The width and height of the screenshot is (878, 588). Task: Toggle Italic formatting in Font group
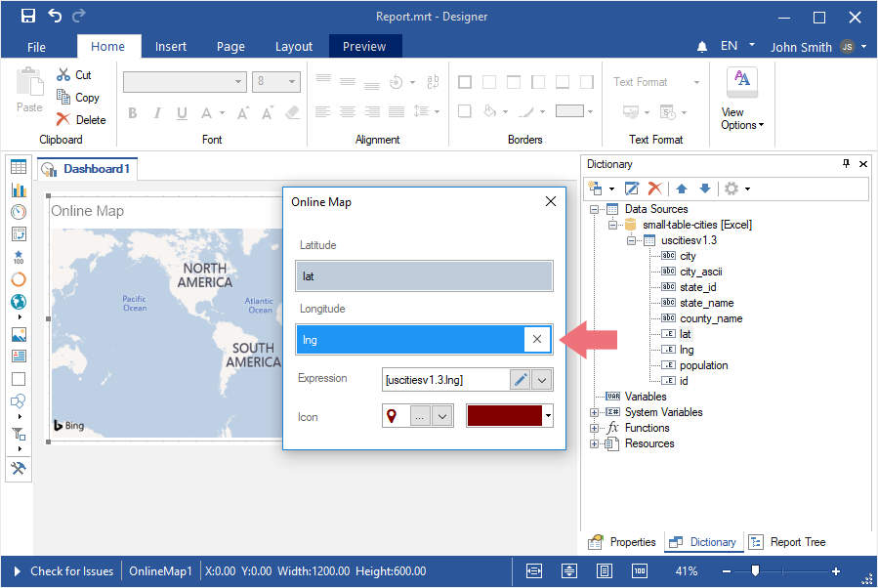click(x=157, y=113)
